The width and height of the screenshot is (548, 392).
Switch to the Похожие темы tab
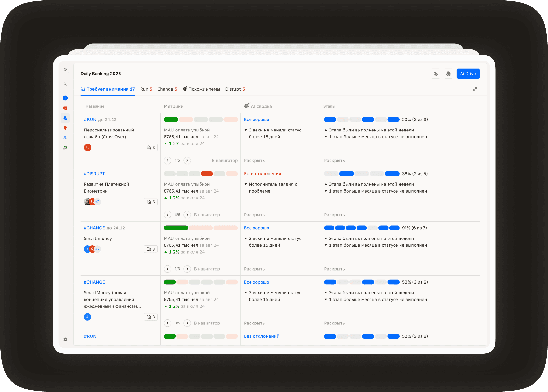[x=204, y=89]
